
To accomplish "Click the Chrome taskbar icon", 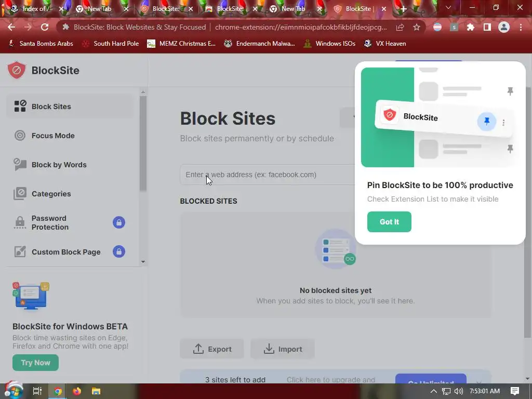I will (x=58, y=391).
